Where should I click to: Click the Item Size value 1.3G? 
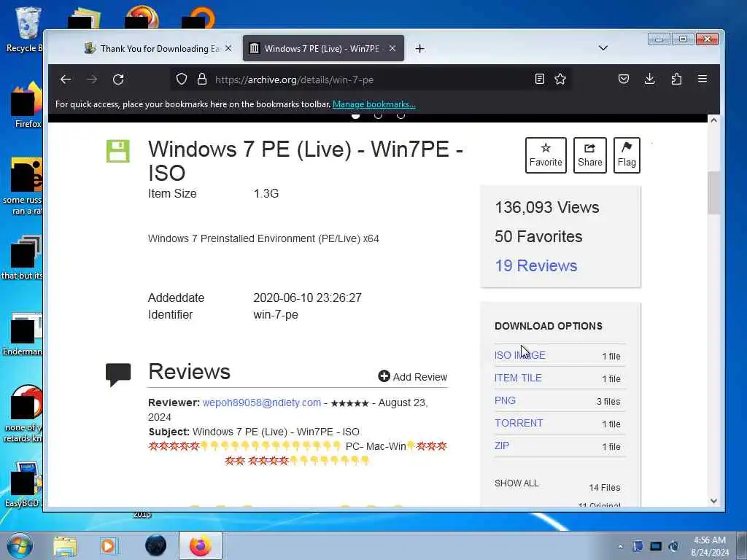click(266, 194)
